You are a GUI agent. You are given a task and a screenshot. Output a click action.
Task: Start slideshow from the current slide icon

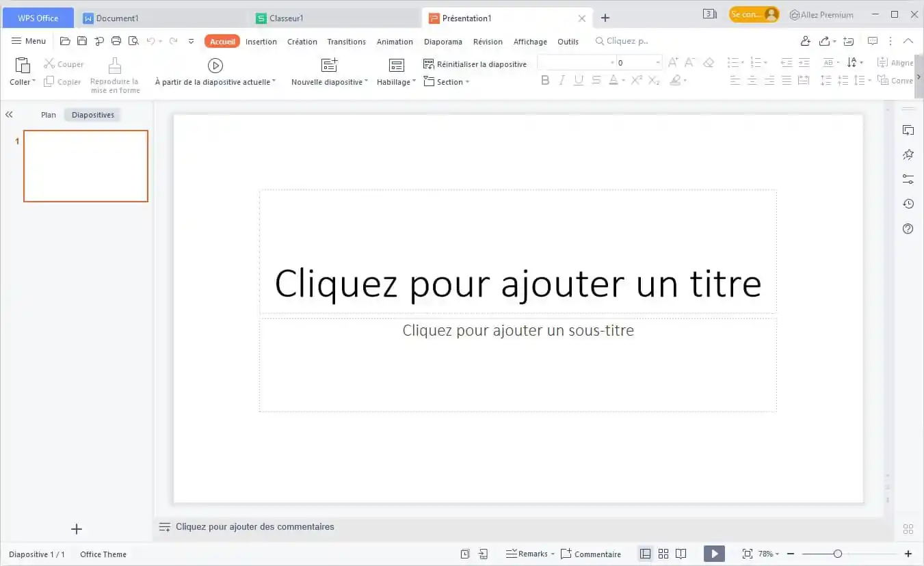click(x=215, y=65)
